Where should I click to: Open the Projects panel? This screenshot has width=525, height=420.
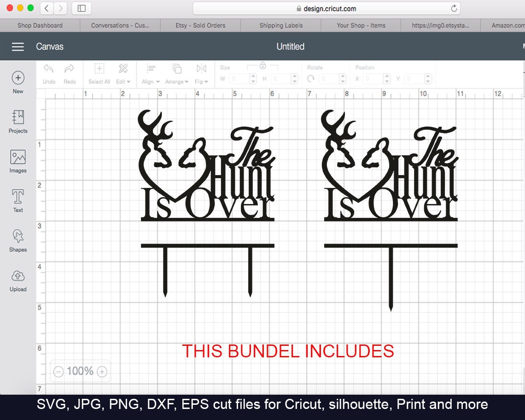pos(18,121)
